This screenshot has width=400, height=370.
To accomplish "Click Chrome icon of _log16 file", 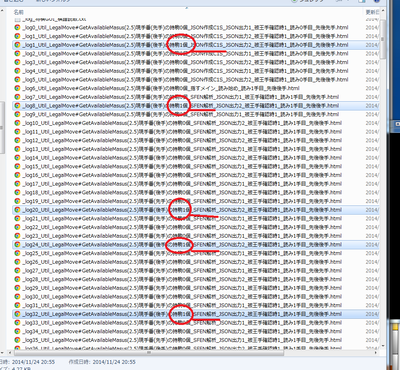I will [17, 175].
